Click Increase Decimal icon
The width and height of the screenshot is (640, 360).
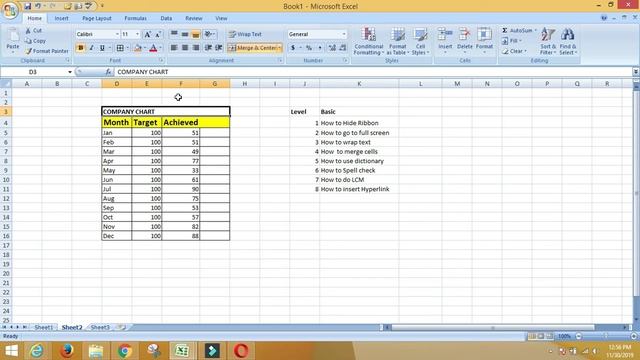click(x=332, y=48)
